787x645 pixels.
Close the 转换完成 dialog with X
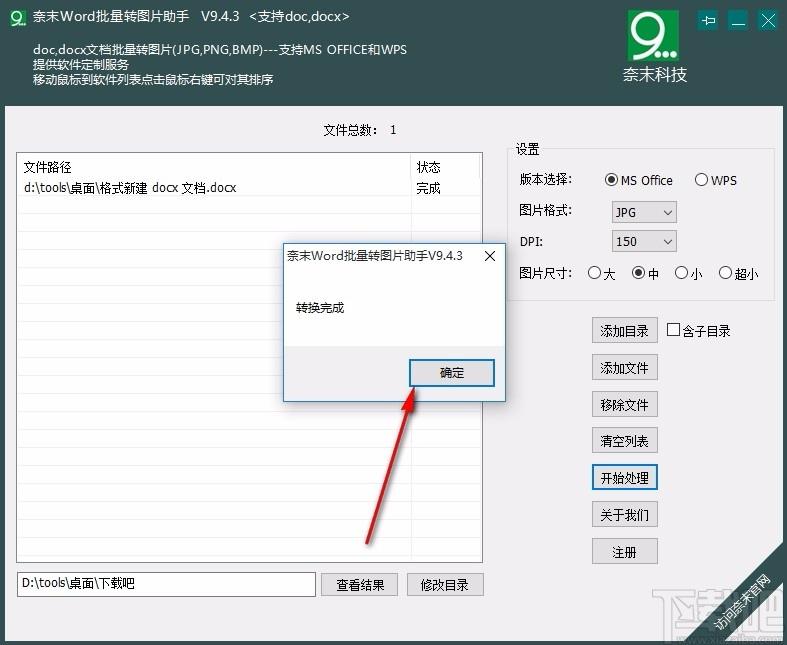pyautogui.click(x=490, y=256)
